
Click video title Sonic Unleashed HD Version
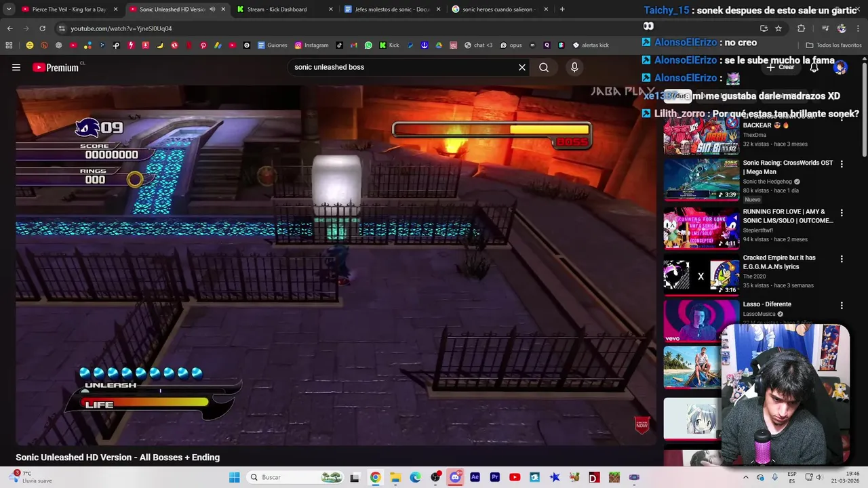point(117,457)
